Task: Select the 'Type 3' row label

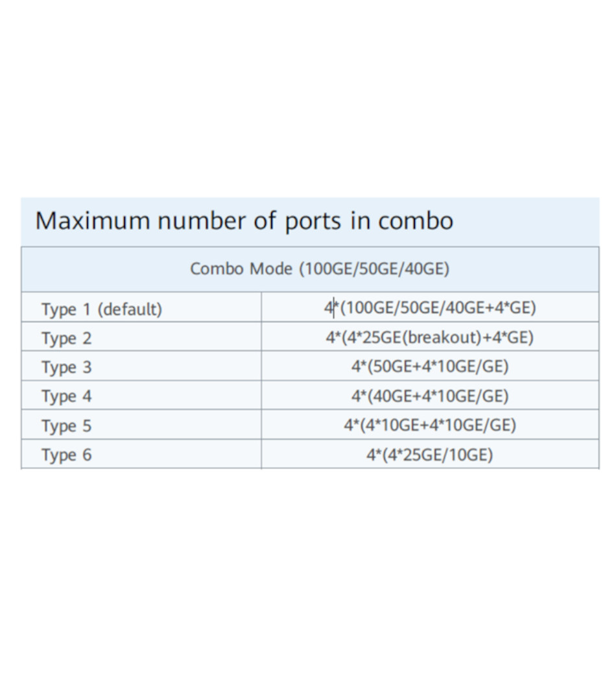Action: [67, 368]
